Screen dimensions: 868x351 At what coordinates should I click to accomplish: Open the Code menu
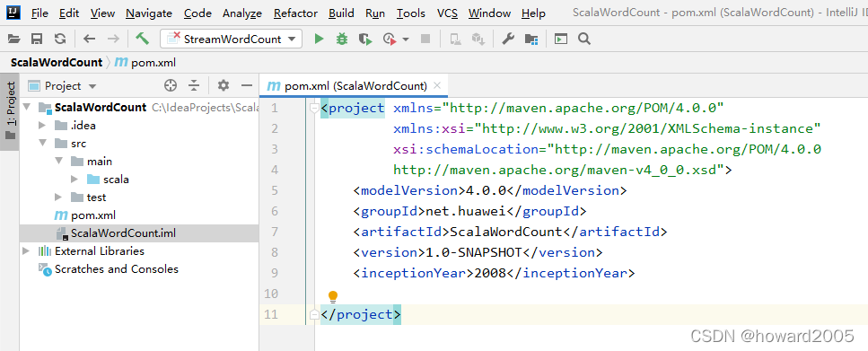[x=197, y=13]
